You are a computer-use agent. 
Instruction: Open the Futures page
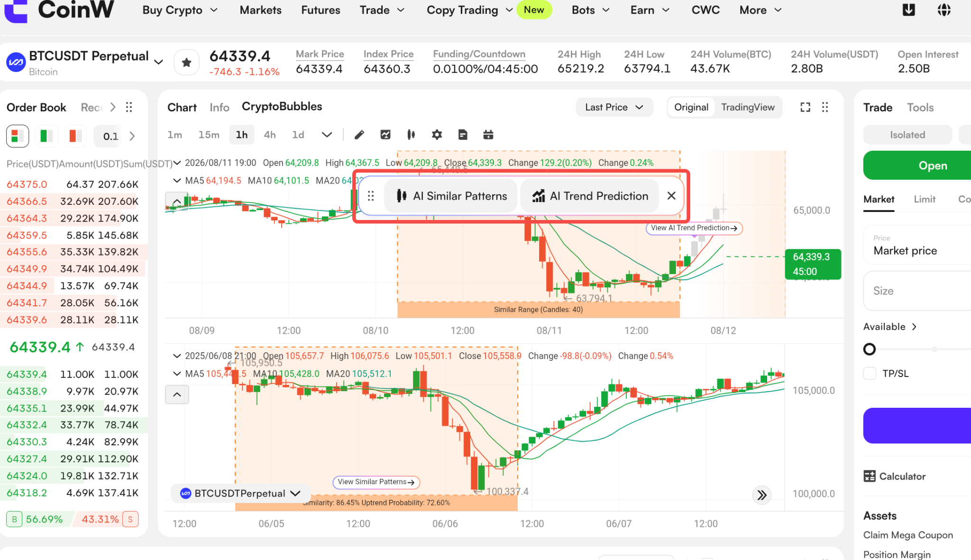[321, 10]
